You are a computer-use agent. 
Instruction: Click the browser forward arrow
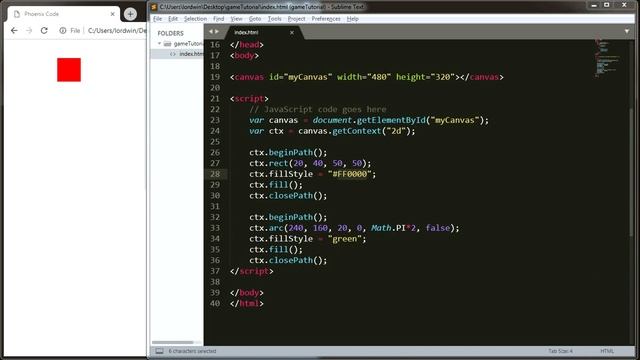coord(29,31)
